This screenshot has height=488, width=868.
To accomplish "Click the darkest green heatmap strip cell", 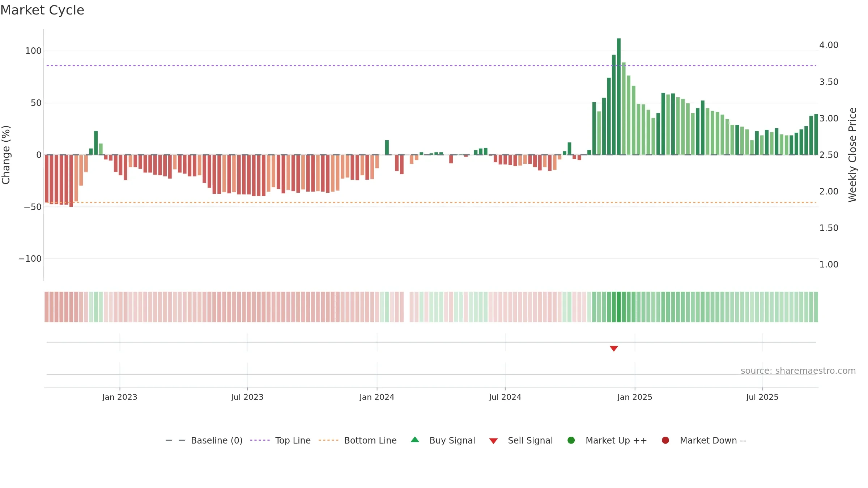I will click(619, 307).
